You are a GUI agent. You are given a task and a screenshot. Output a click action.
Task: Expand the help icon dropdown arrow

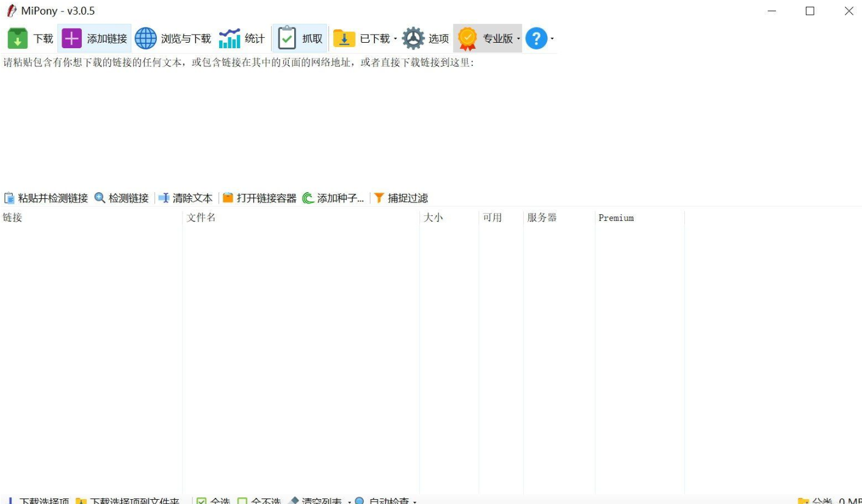(552, 39)
